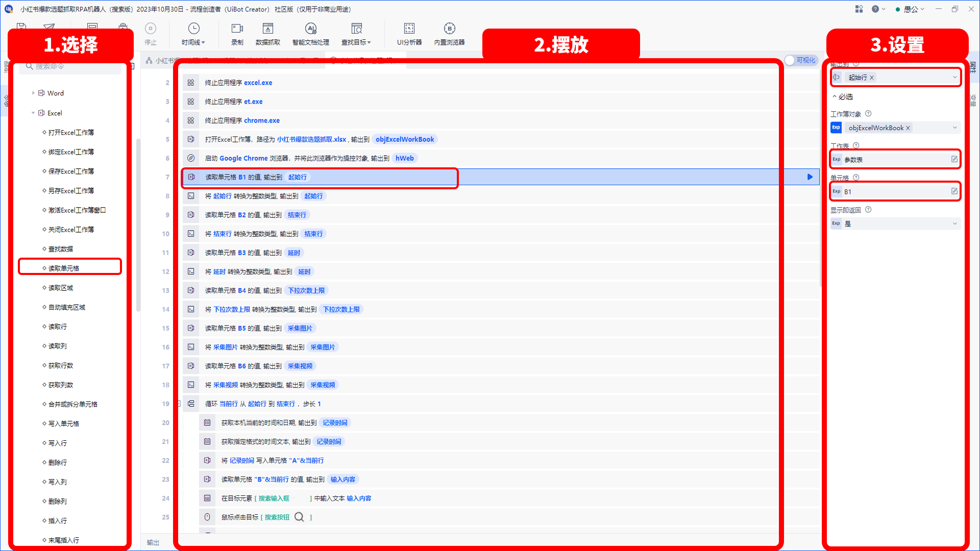Toggle the 可视化 view switch
The width and height of the screenshot is (980, 551).
pyautogui.click(x=801, y=60)
